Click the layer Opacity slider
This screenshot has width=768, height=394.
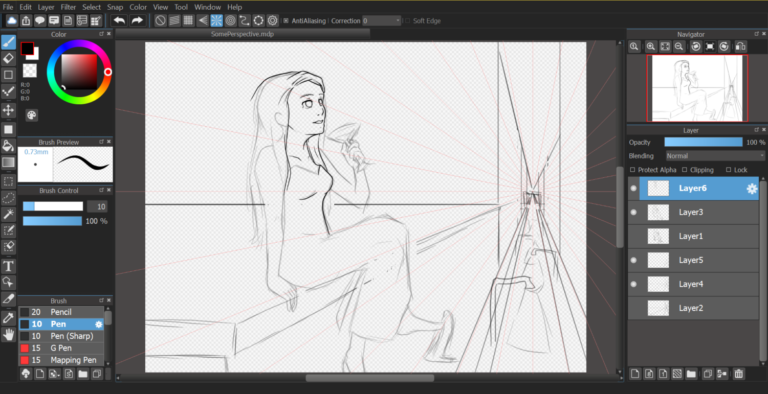coord(703,142)
